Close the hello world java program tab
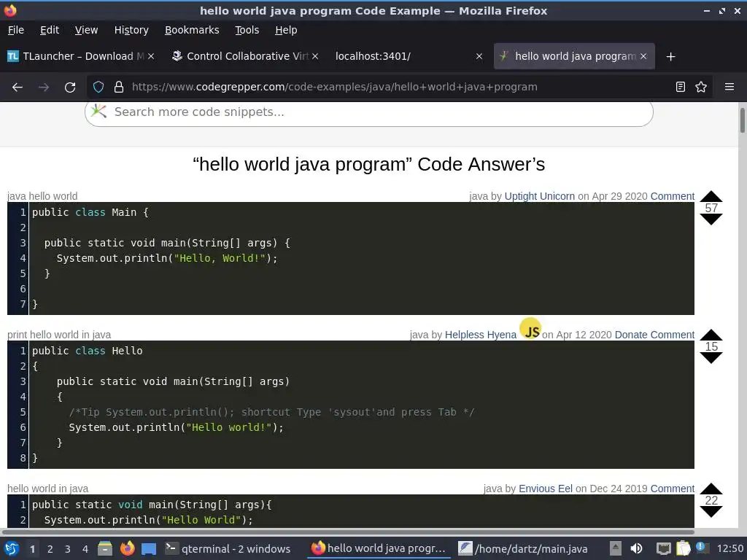 (x=643, y=56)
